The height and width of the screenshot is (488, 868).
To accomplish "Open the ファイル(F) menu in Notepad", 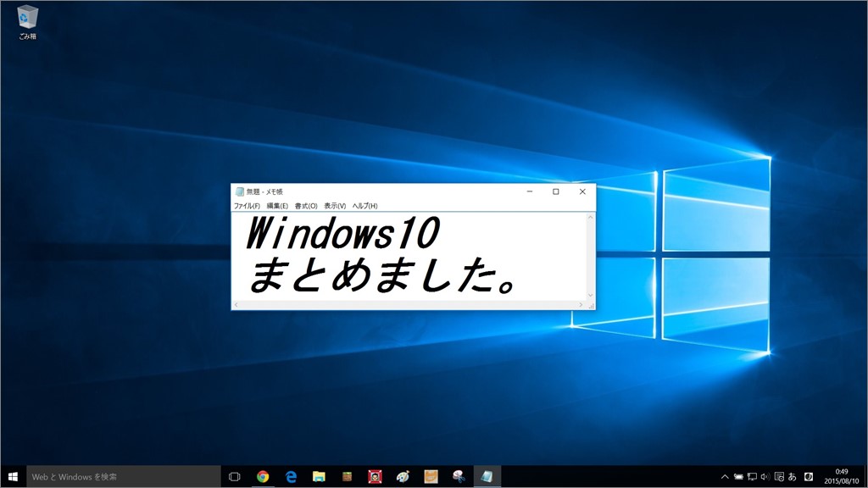I will pyautogui.click(x=247, y=206).
